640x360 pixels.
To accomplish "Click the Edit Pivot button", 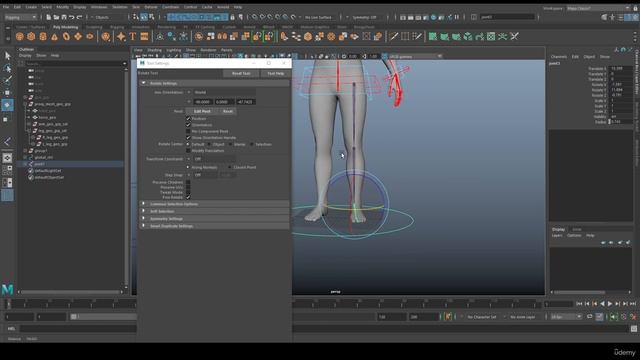I will tap(202, 111).
